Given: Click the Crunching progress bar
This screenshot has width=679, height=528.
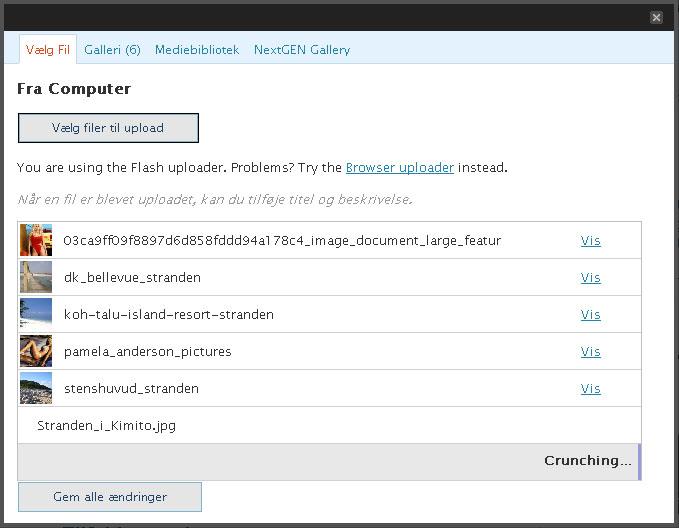Looking at the screenshot, I should coord(329,462).
